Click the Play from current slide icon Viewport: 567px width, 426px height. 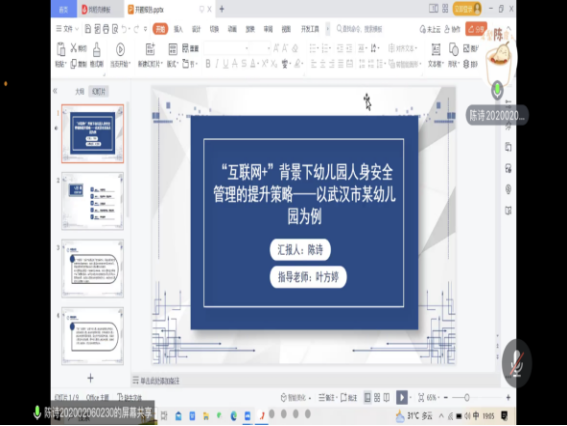click(x=120, y=50)
